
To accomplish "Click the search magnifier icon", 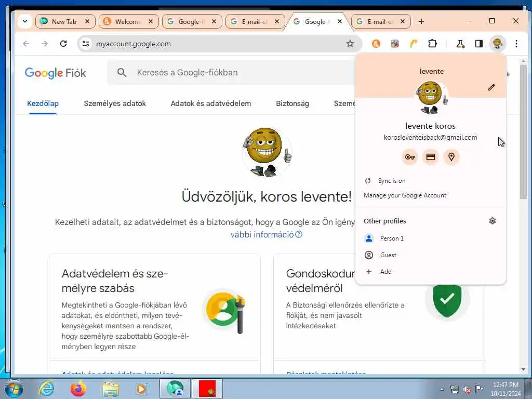I will pyautogui.click(x=122, y=72).
